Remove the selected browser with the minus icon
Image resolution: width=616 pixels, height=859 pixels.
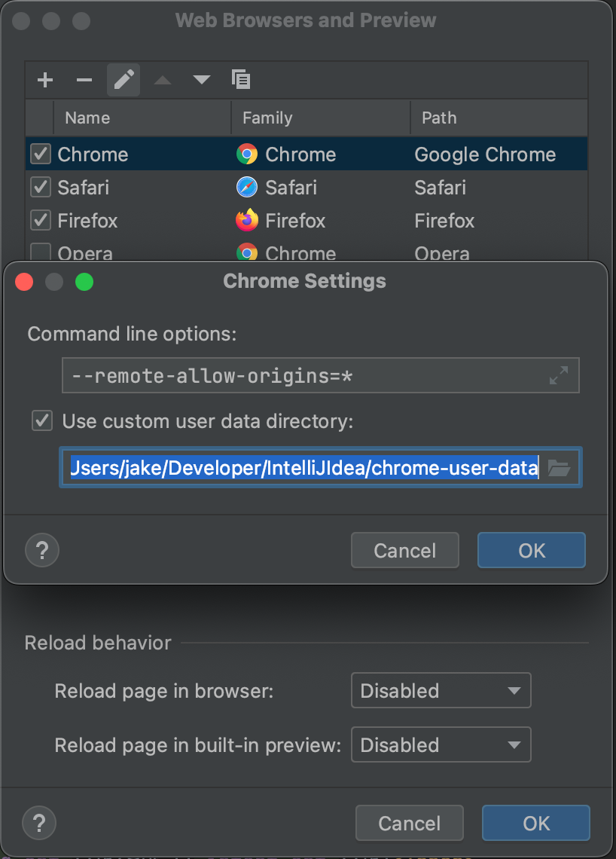point(84,80)
